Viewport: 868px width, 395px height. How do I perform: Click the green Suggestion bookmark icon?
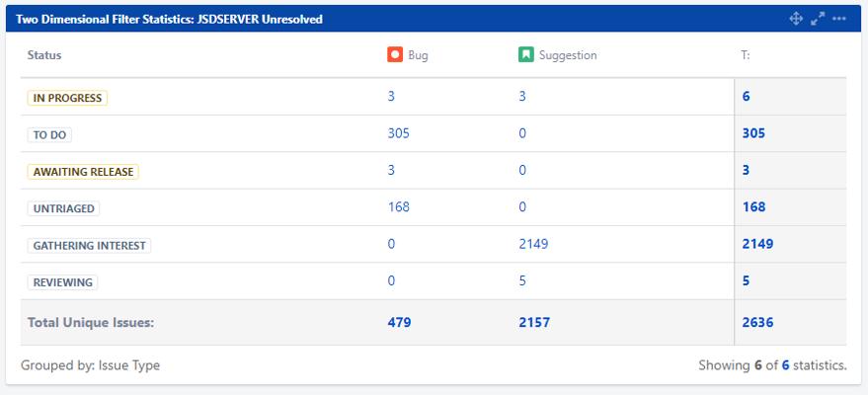[526, 54]
